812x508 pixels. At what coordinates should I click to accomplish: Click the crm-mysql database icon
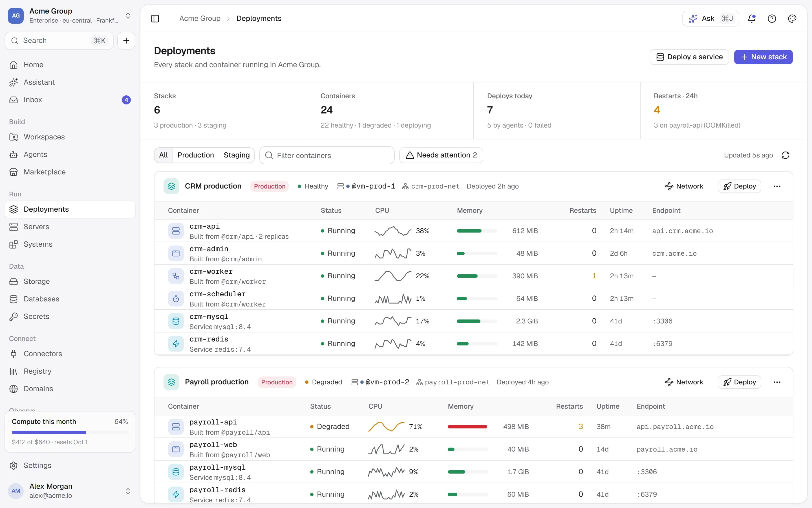[176, 321]
